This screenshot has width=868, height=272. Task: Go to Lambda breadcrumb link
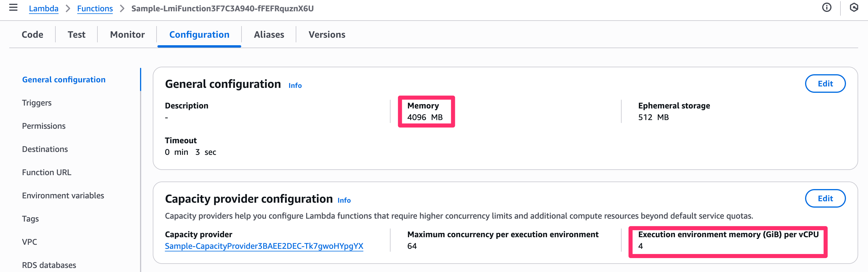43,8
